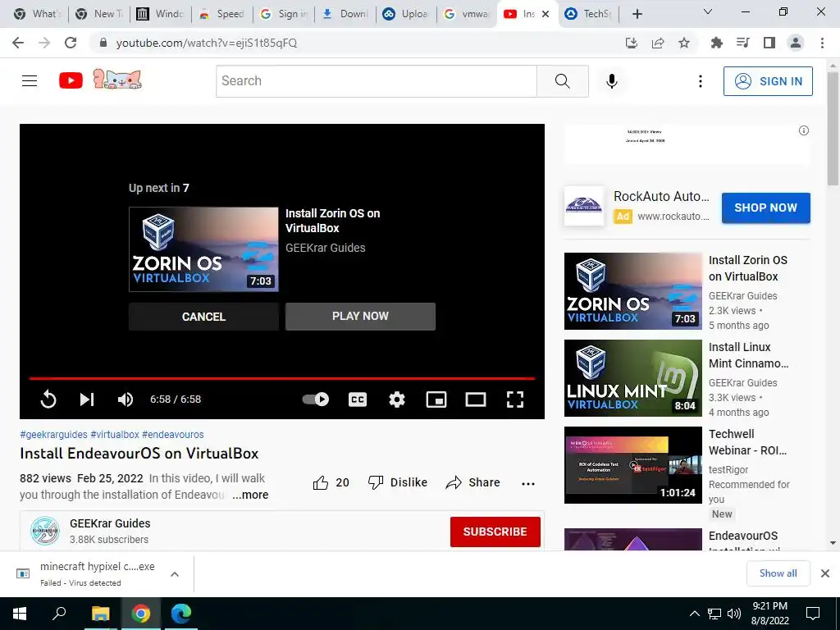The width and height of the screenshot is (840, 630).
Task: Open the media control icon in toolbar
Action: click(x=743, y=43)
